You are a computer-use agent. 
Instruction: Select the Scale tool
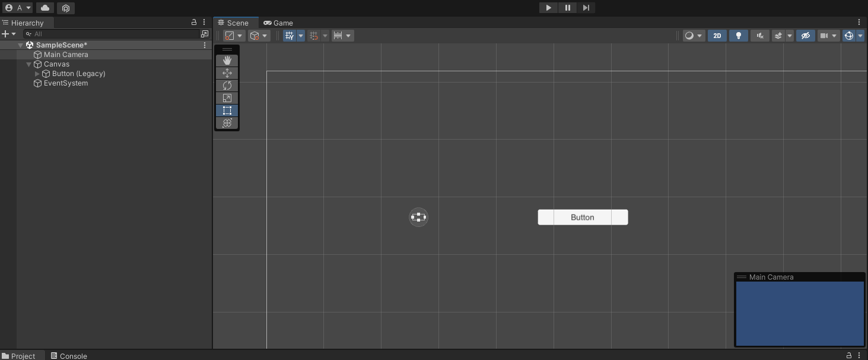[x=227, y=98]
